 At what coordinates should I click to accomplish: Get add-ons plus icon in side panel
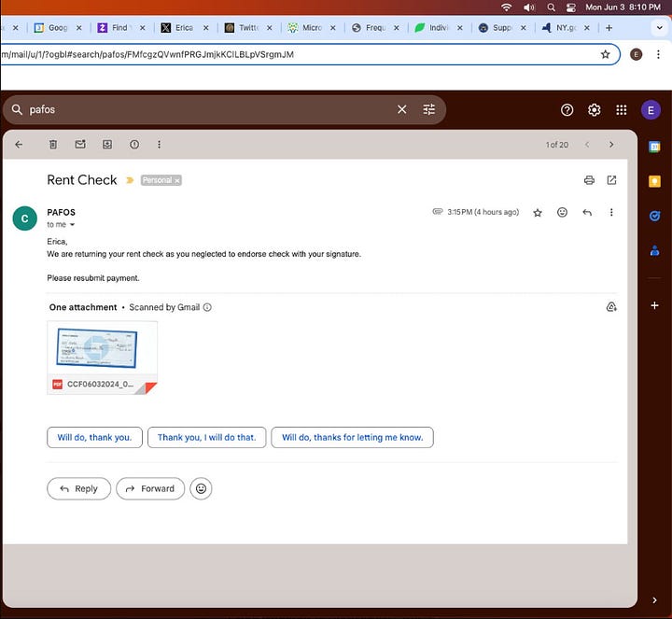coord(654,305)
